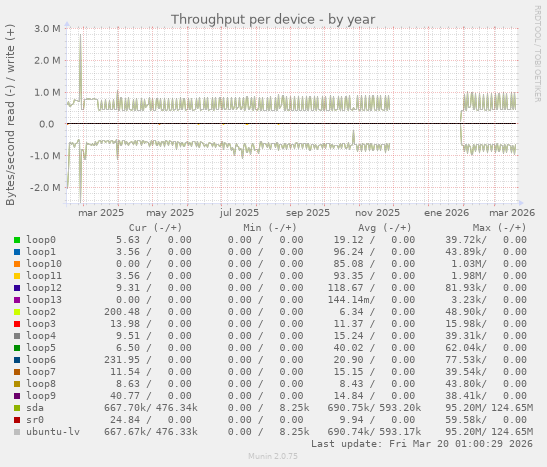Click the jul 2025 x-axis label

tap(239, 213)
